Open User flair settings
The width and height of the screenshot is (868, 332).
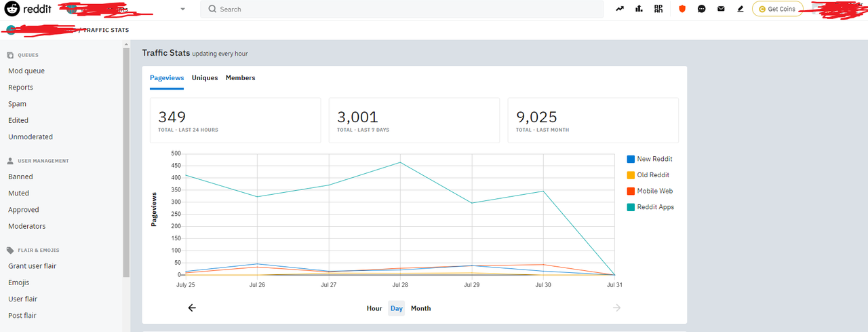22,299
